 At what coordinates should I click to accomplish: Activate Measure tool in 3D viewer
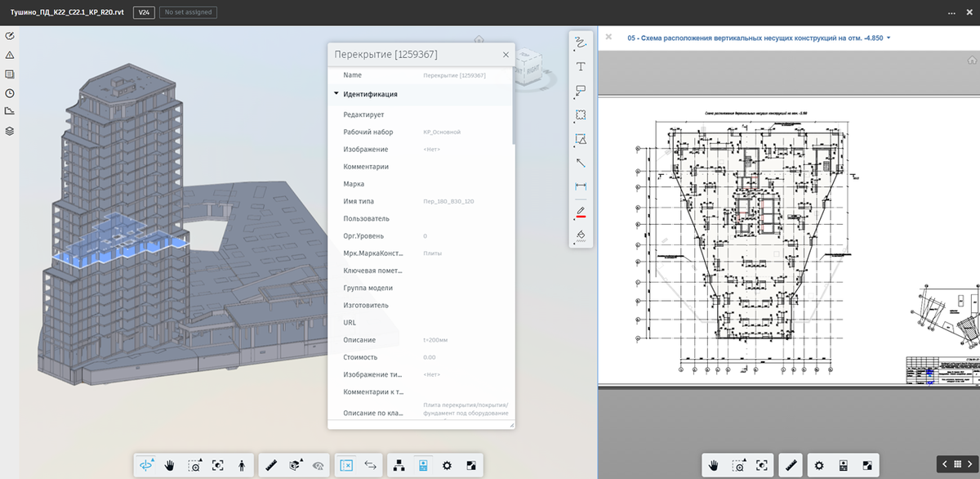pos(272,464)
